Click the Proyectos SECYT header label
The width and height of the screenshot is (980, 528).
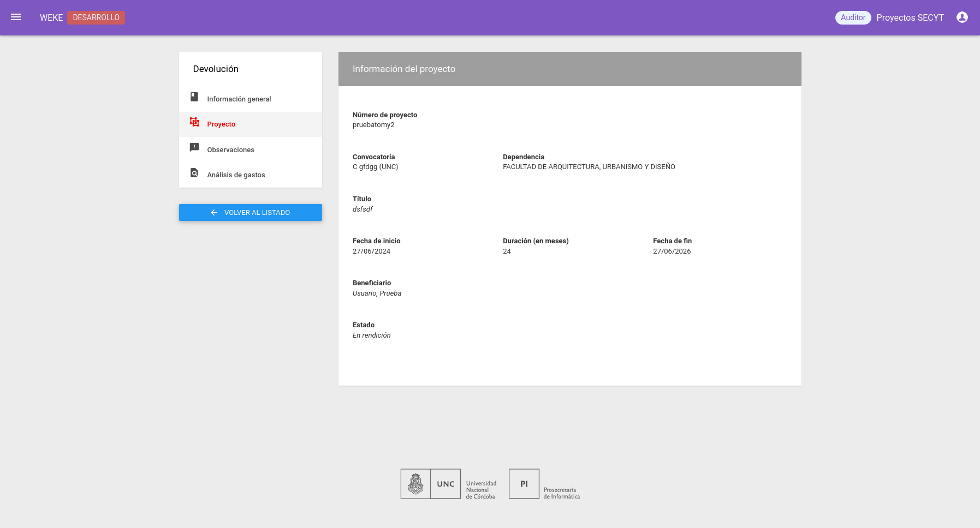910,17
